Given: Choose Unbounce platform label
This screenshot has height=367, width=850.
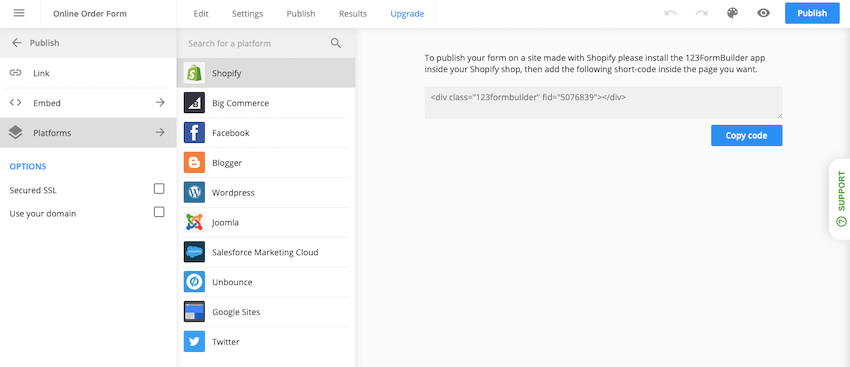Looking at the screenshot, I should [232, 282].
